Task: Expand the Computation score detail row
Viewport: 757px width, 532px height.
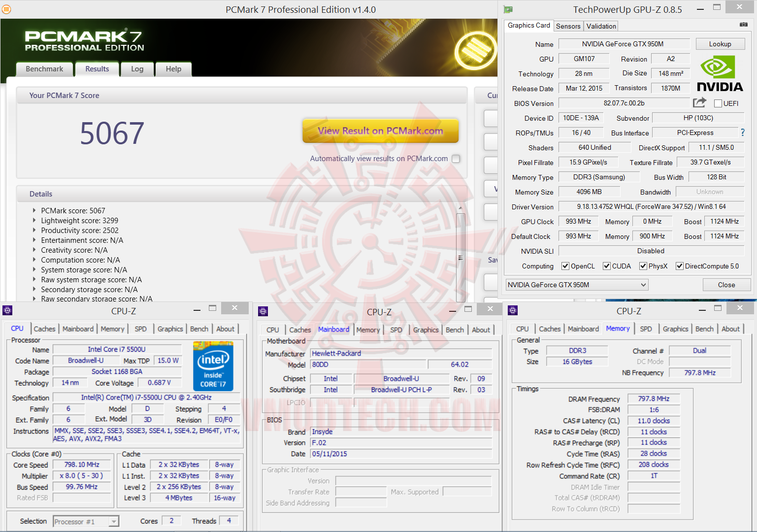Action: [x=34, y=260]
